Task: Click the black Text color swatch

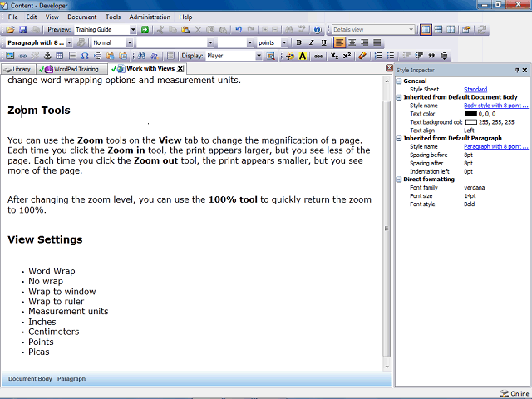Action: click(x=471, y=114)
